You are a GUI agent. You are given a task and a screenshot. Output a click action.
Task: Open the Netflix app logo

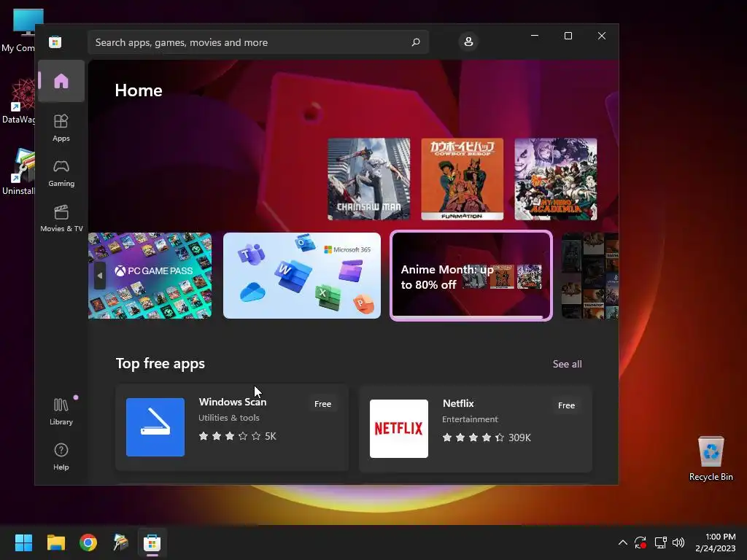tap(399, 429)
